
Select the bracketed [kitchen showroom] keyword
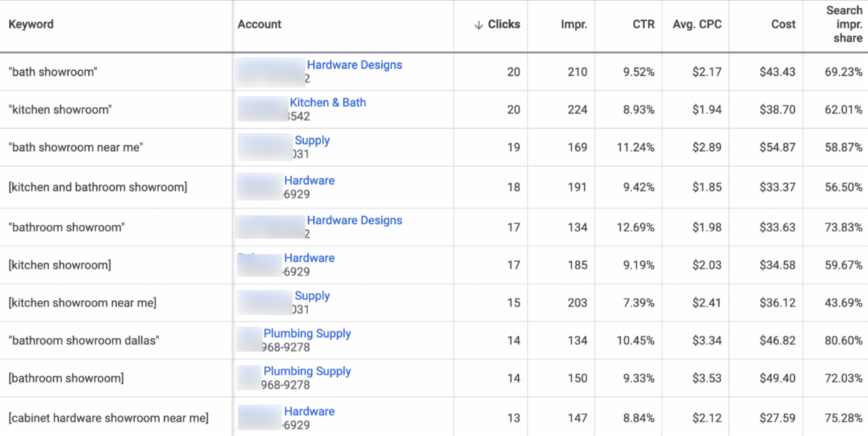(x=60, y=265)
